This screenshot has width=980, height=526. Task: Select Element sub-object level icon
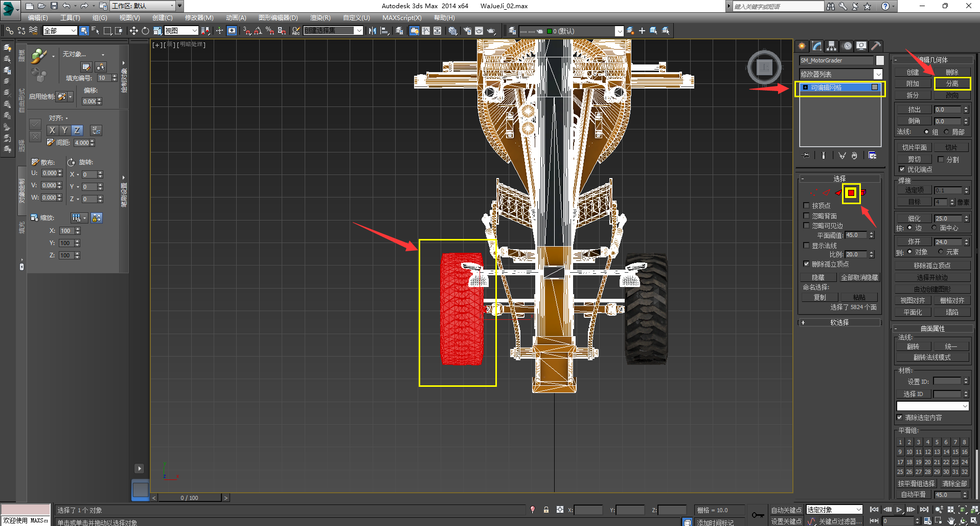click(863, 193)
